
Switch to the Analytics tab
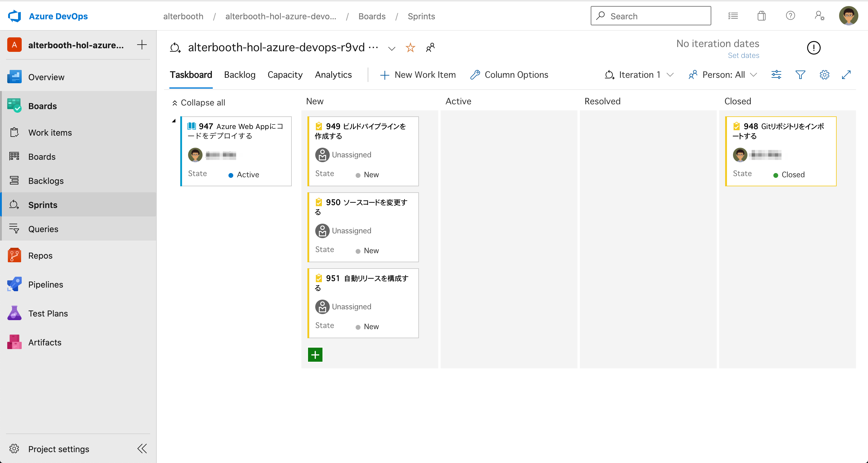point(333,75)
